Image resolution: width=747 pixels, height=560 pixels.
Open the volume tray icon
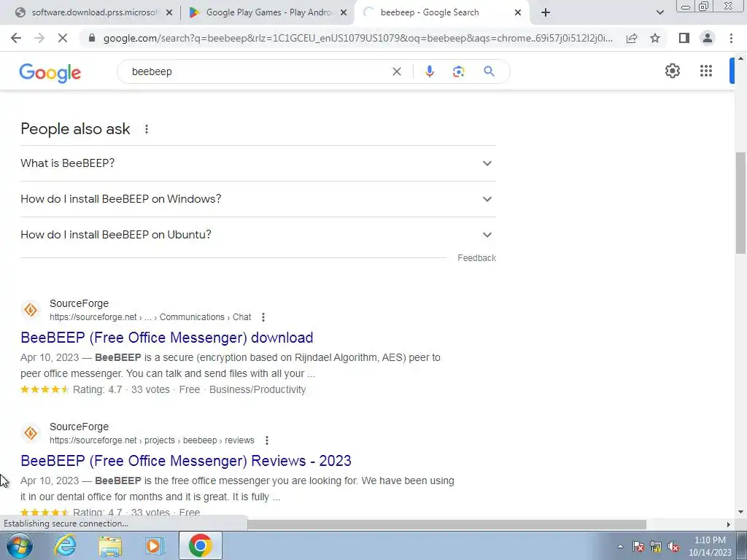click(673, 547)
